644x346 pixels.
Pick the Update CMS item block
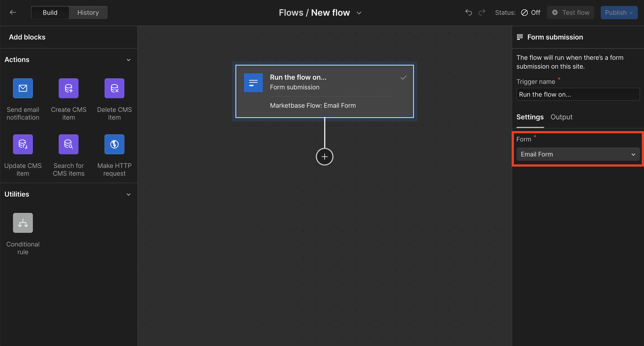(x=23, y=144)
